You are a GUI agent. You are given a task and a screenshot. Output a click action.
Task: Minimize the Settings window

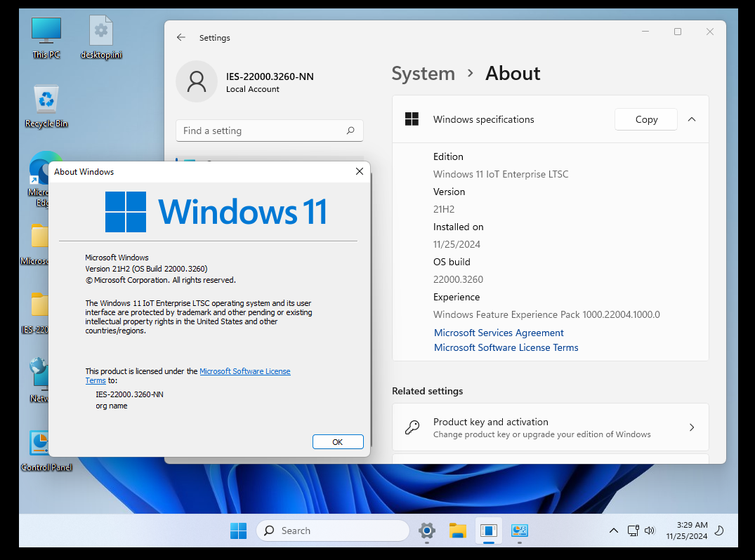pyautogui.click(x=645, y=32)
